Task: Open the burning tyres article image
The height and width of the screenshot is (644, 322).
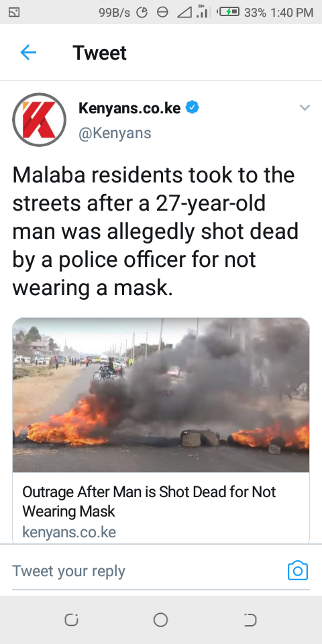Action: pos(161,394)
